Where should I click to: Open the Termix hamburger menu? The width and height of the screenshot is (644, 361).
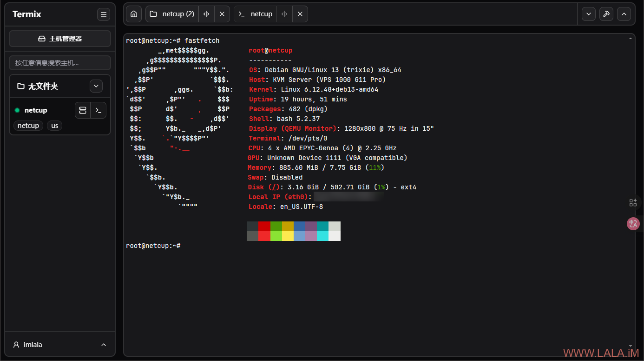coord(104,14)
